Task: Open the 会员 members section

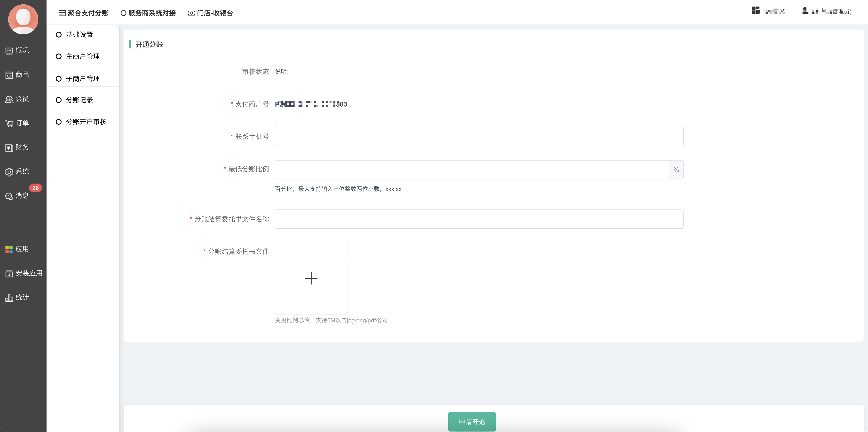Action: pos(17,99)
